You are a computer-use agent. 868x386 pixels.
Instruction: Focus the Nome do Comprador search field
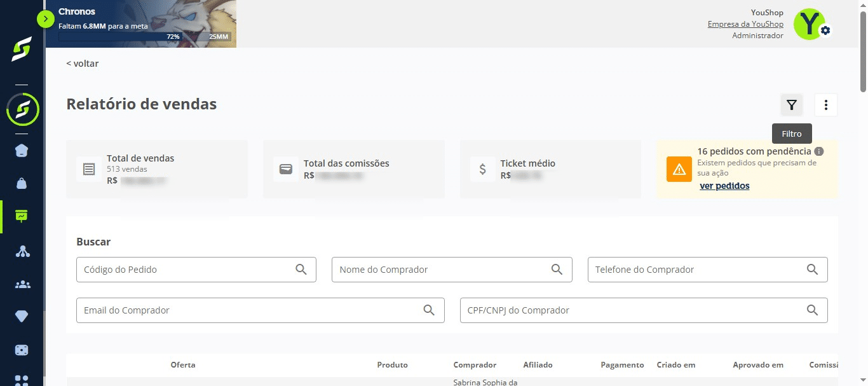452,270
